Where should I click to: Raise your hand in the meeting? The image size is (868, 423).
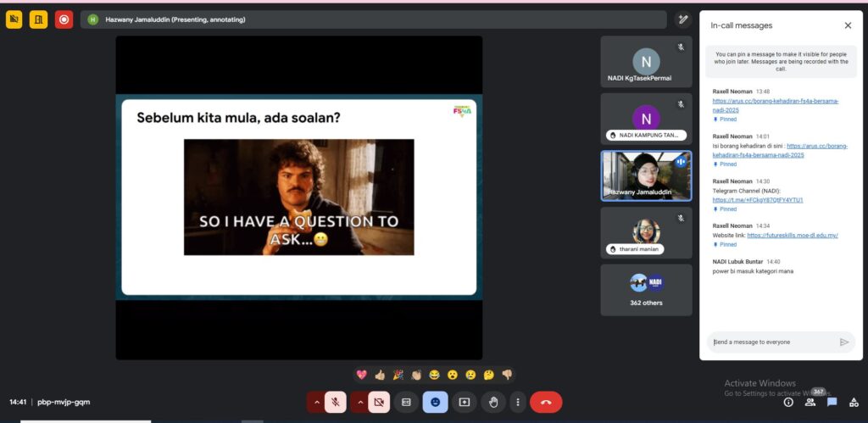492,402
